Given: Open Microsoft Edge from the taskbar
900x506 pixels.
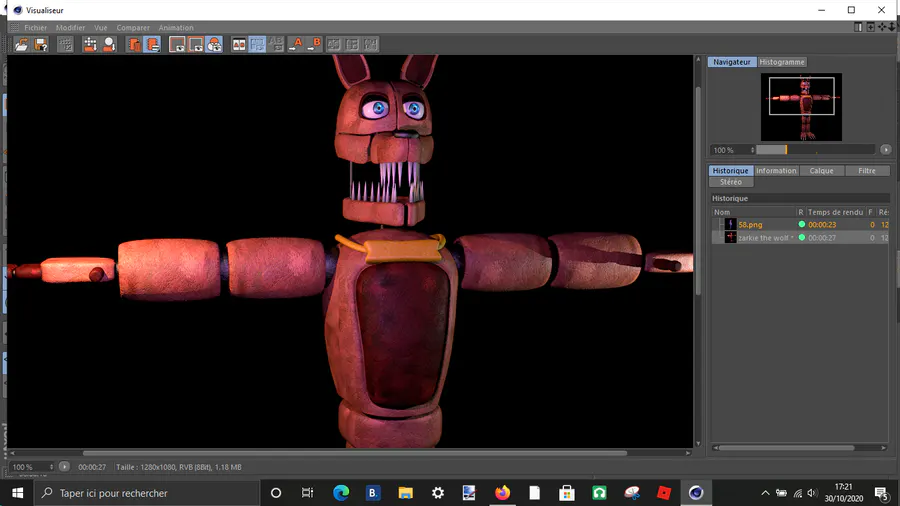Looking at the screenshot, I should tap(341, 493).
